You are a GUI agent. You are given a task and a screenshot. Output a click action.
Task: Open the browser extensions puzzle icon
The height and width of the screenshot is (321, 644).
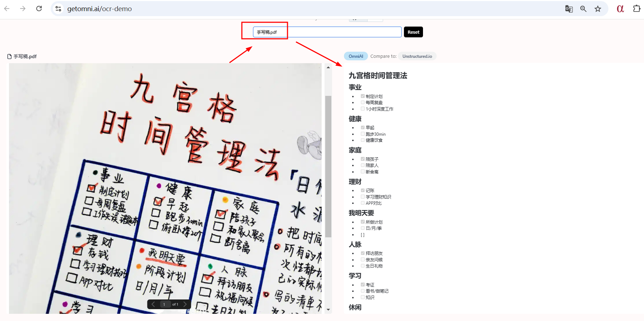click(636, 9)
